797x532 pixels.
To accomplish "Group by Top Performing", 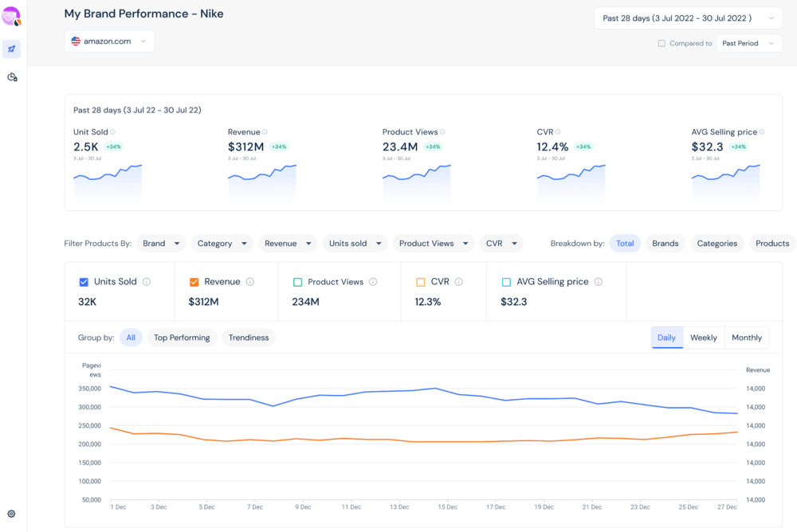I will tap(182, 338).
